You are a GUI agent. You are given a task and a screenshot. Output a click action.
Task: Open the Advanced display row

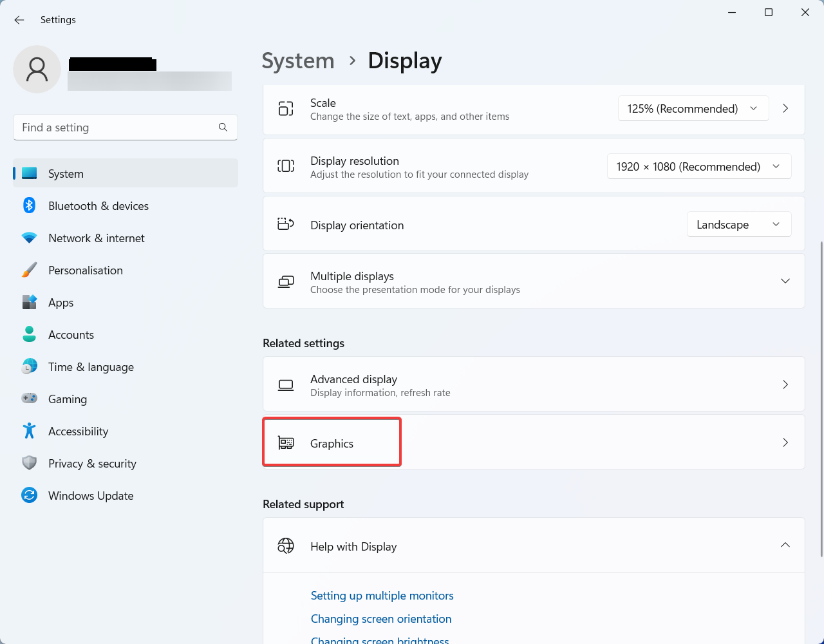534,384
